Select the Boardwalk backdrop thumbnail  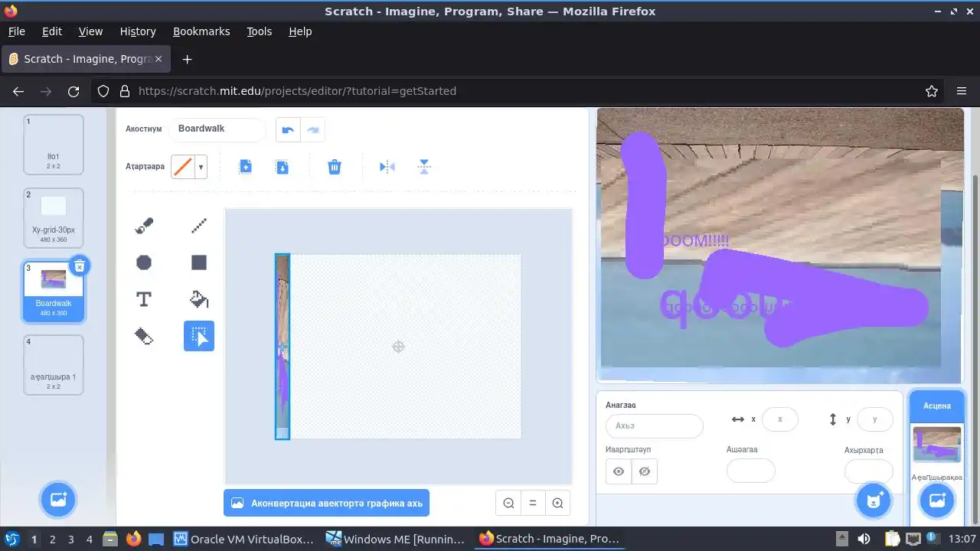54,292
